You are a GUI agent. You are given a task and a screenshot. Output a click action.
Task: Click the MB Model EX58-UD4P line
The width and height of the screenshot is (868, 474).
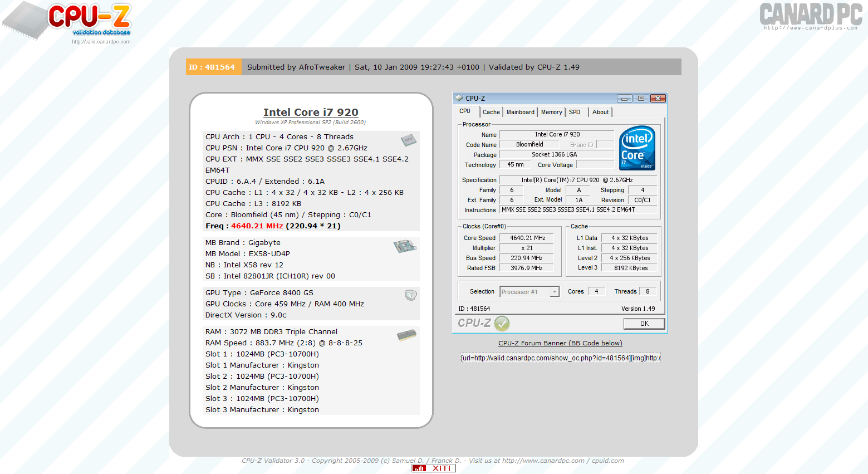click(x=248, y=253)
